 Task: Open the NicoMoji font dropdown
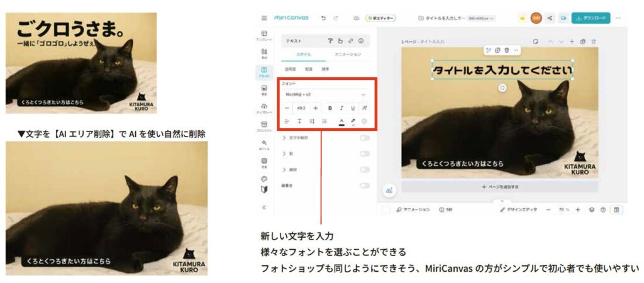[x=325, y=94]
